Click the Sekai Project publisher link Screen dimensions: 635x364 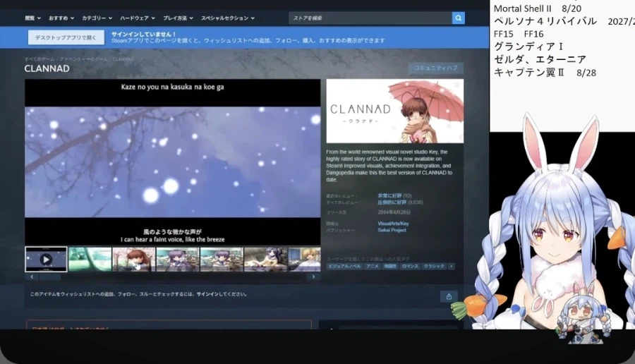point(392,230)
